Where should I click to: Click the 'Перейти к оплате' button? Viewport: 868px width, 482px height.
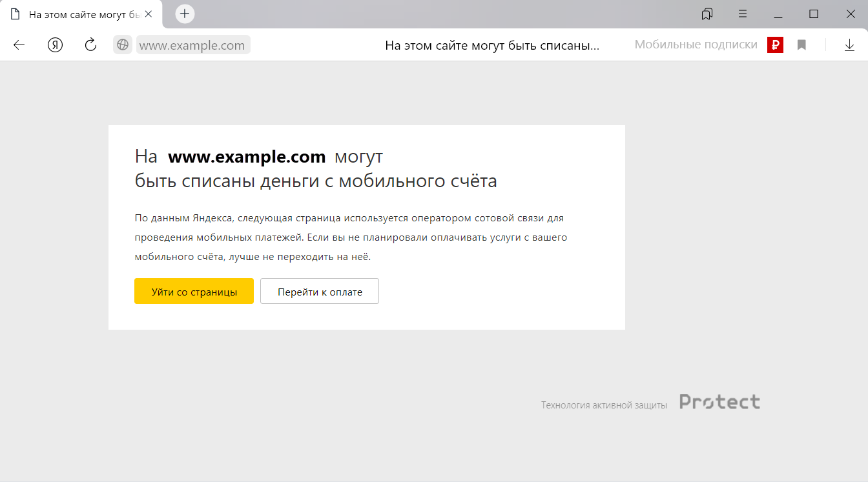(x=320, y=292)
